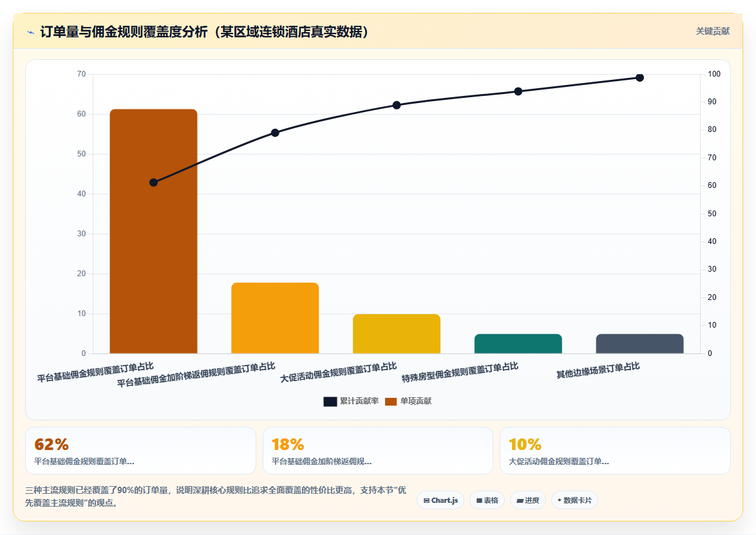Click the orange-brown 单项贡献 legend swatch
The width and height of the screenshot is (756, 535).
pyautogui.click(x=391, y=402)
